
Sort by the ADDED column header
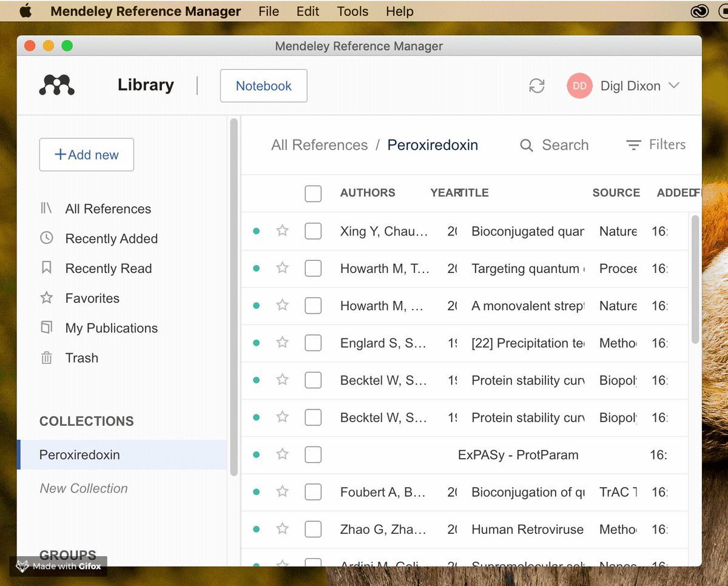tap(675, 193)
